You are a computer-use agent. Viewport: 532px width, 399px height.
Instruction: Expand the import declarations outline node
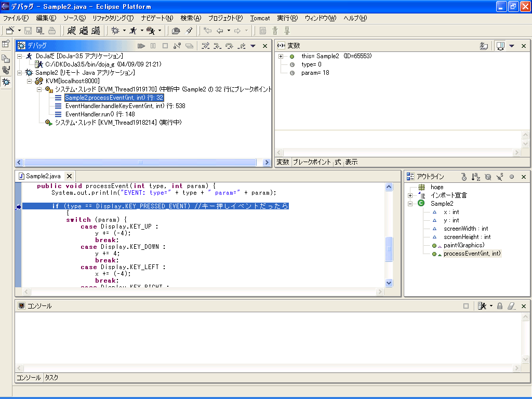pyautogui.click(x=410, y=195)
